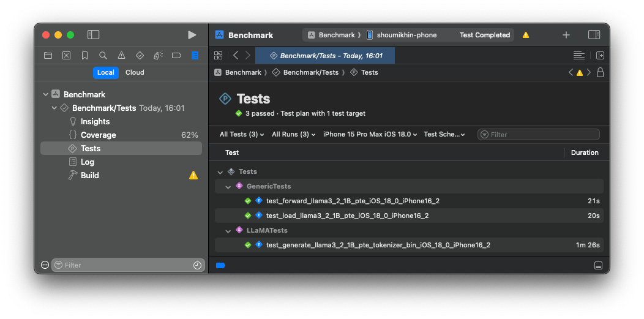Toggle the inspector panel on right
The image size is (644, 319).
tap(594, 35)
